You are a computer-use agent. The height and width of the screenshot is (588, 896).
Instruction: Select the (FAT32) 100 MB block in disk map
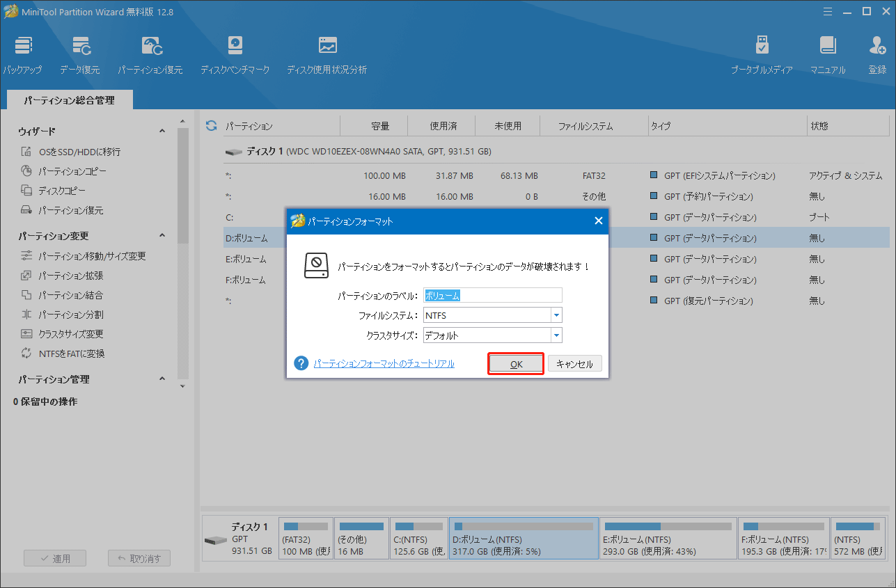tap(306, 539)
